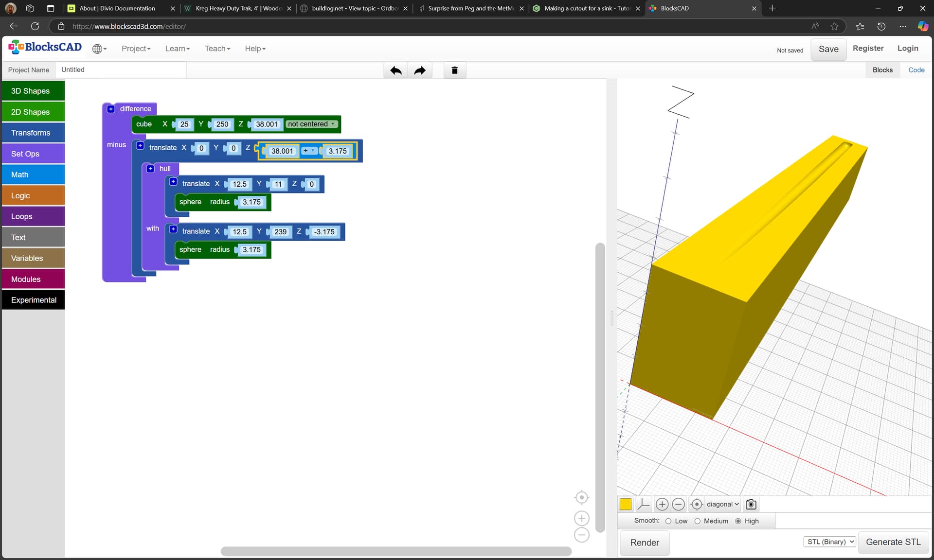934x560 pixels.
Task: Open the 2D Shapes category
Action: (x=34, y=112)
